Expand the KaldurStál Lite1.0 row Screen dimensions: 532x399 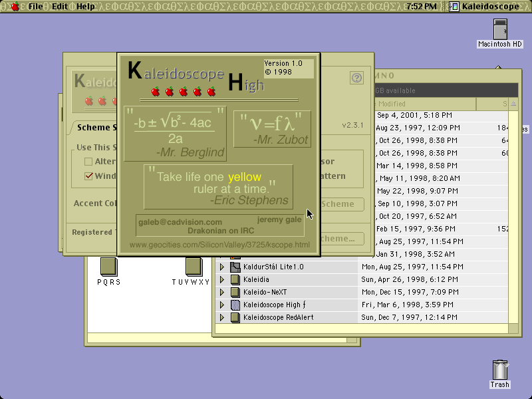(x=222, y=267)
